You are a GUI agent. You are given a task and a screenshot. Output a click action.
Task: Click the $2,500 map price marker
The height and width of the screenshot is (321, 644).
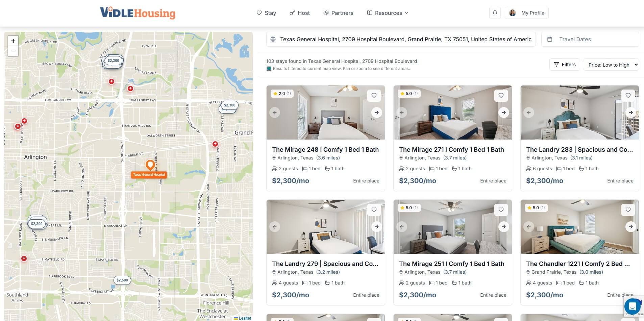click(122, 280)
